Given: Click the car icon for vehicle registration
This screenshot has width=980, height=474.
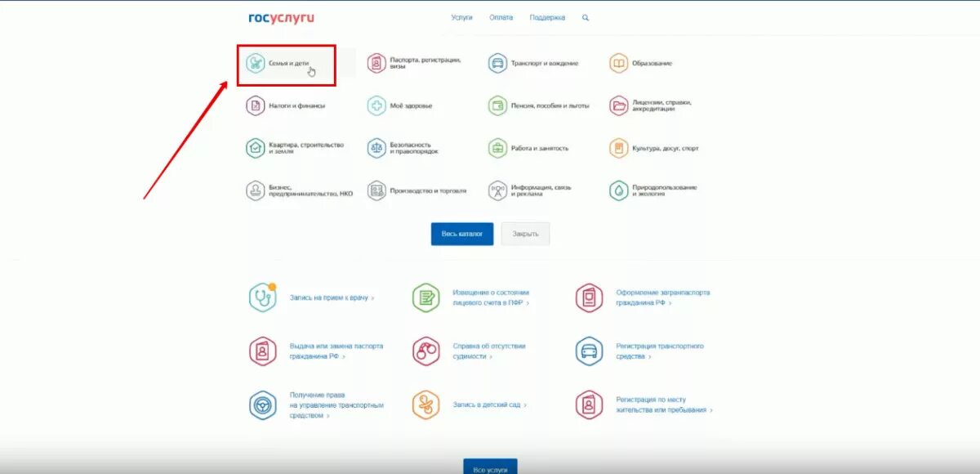Looking at the screenshot, I should click(589, 351).
